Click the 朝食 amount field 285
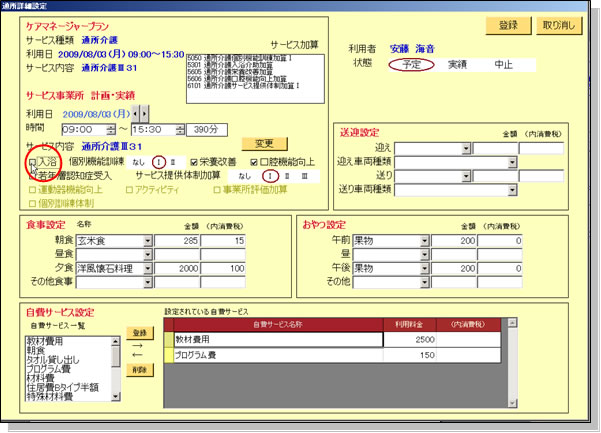The width and height of the screenshot is (601, 433). [177, 241]
